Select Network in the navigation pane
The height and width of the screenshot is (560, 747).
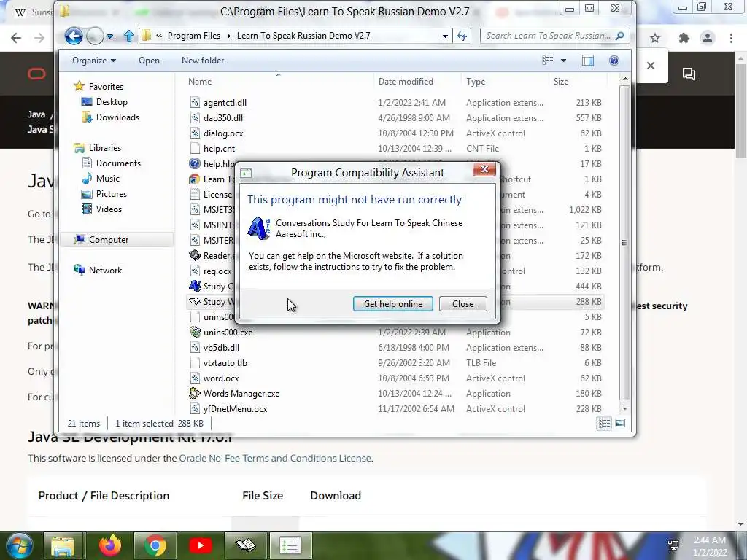coord(98,270)
